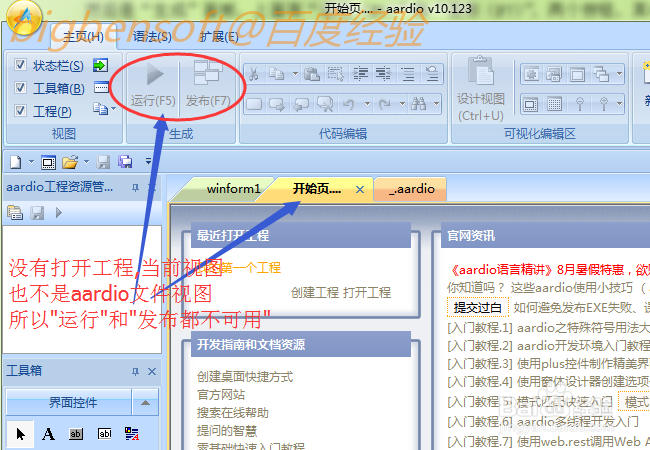
Task: Click the Increase Indent icon
Action: 360,74
